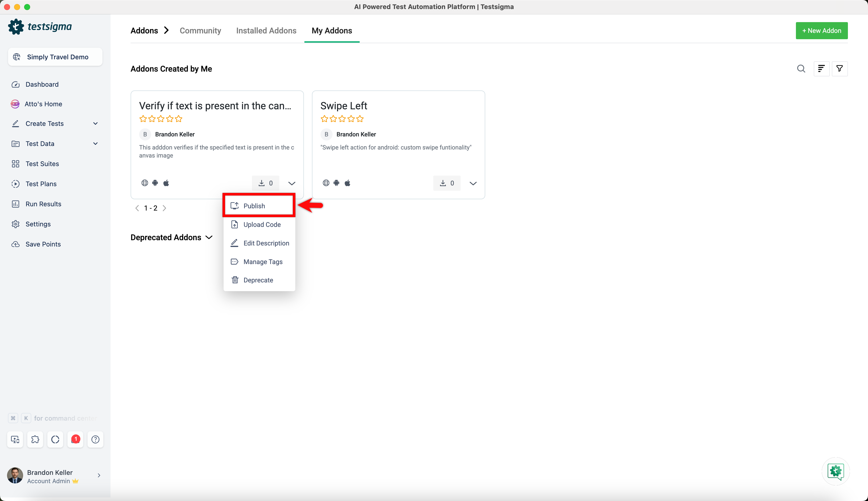This screenshot has width=868, height=501.
Task: Open the addon filter options
Action: pyautogui.click(x=840, y=69)
